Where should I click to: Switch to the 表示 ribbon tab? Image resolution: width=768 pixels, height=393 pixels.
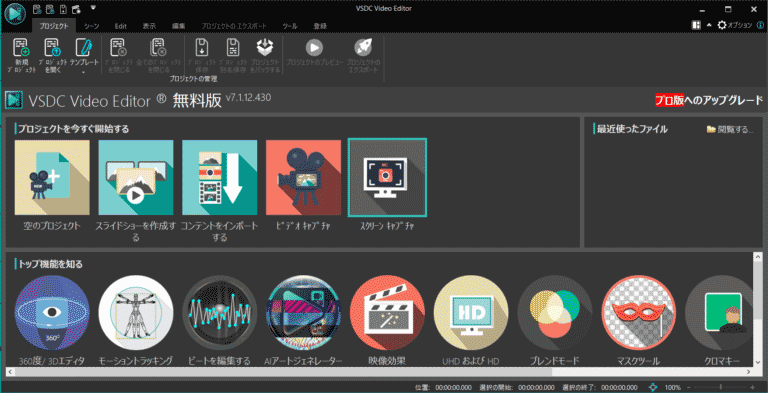149,25
